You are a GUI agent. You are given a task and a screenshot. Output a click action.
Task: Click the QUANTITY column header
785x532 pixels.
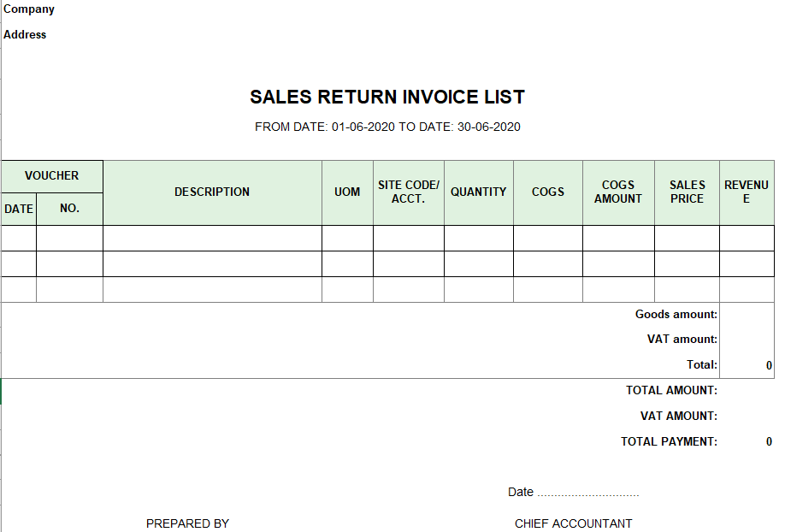[x=479, y=192]
